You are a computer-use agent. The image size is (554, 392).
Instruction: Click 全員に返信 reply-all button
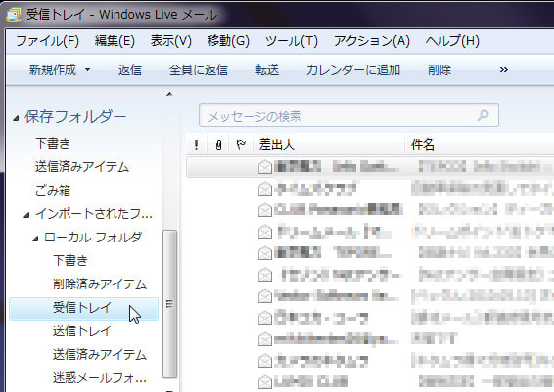pyautogui.click(x=199, y=69)
